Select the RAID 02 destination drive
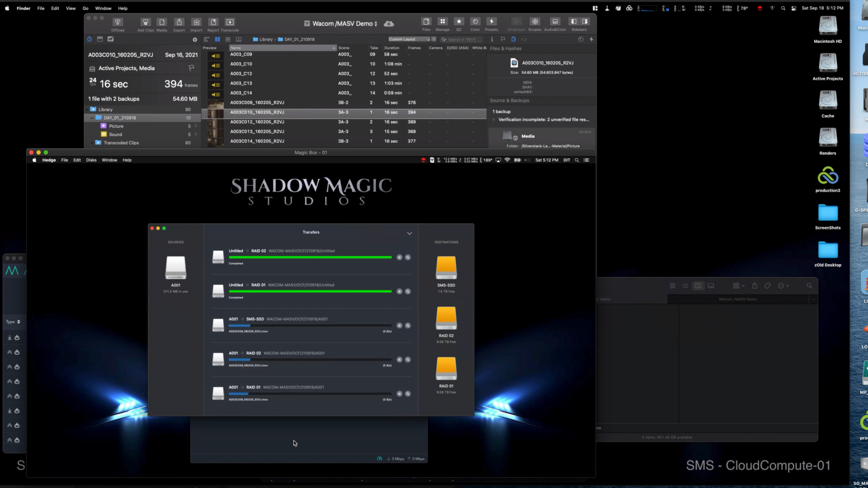The image size is (868, 488). (446, 319)
